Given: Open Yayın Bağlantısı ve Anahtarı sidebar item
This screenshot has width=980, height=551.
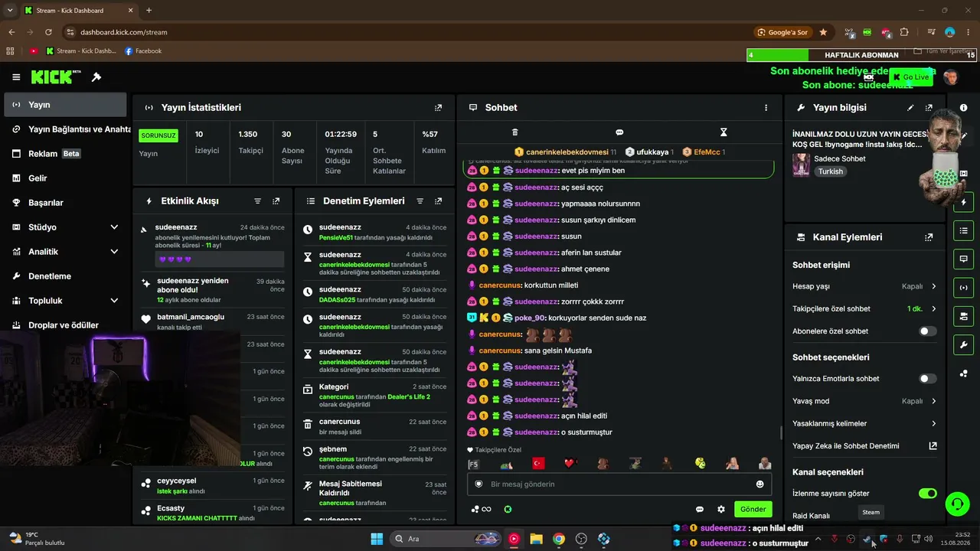Looking at the screenshot, I should [65, 129].
